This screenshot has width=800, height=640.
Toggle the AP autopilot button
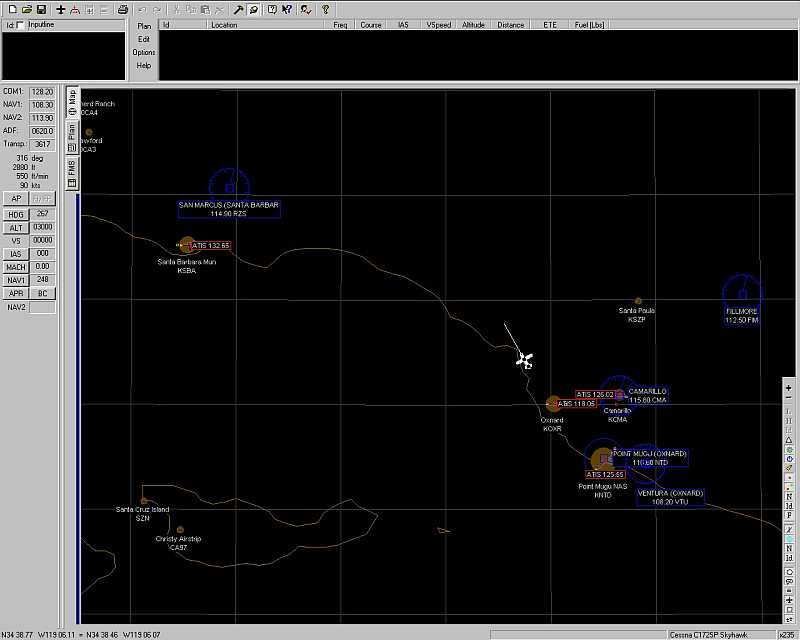[15, 198]
